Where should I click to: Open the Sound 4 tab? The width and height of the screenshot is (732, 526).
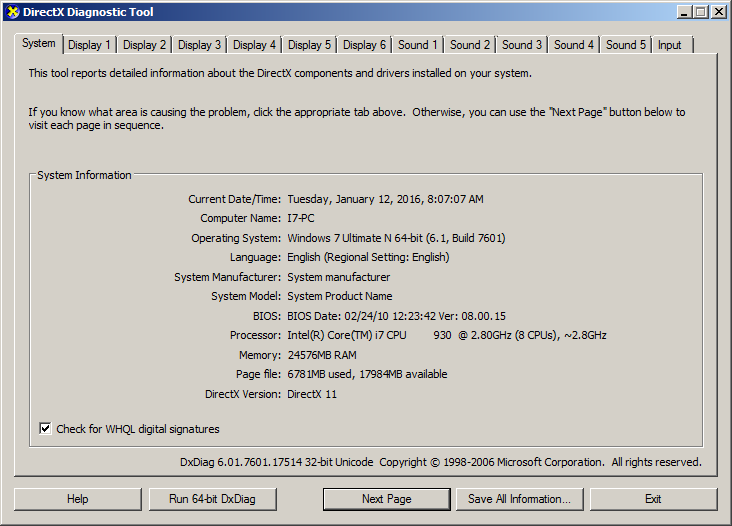click(x=574, y=45)
